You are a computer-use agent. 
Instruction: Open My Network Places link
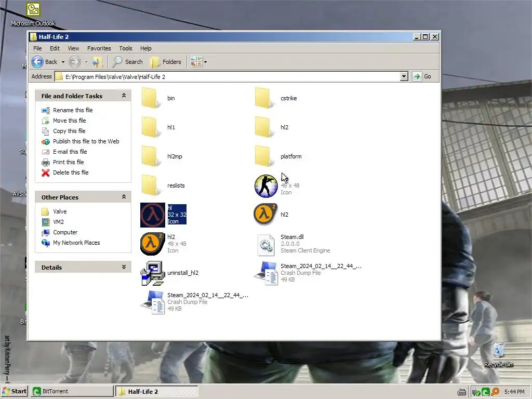(76, 243)
